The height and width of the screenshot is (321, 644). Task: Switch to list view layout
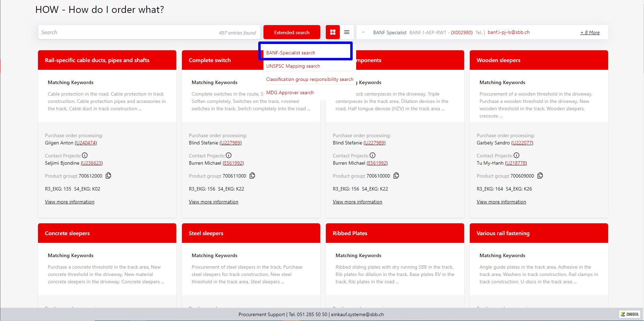pyautogui.click(x=346, y=32)
